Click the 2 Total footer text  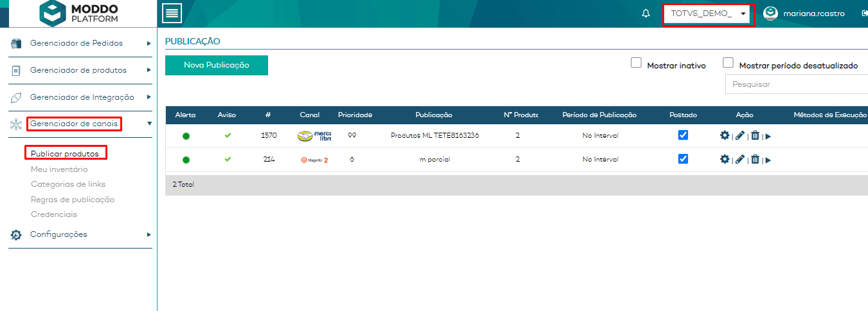coord(183,184)
